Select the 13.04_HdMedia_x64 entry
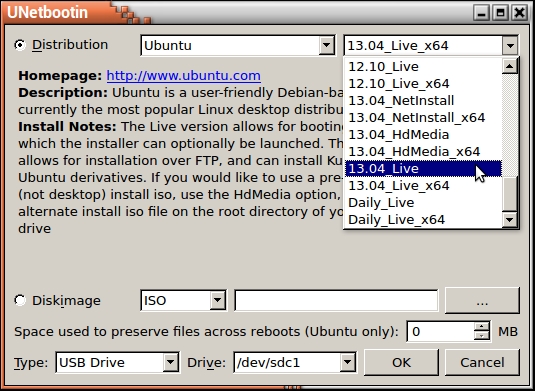535x391 pixels. [423, 151]
